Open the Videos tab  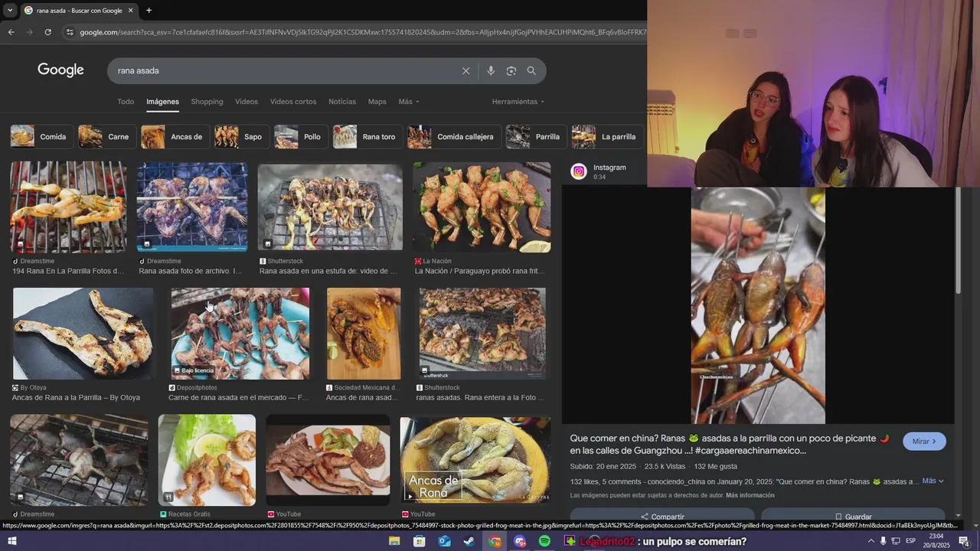pyautogui.click(x=247, y=102)
